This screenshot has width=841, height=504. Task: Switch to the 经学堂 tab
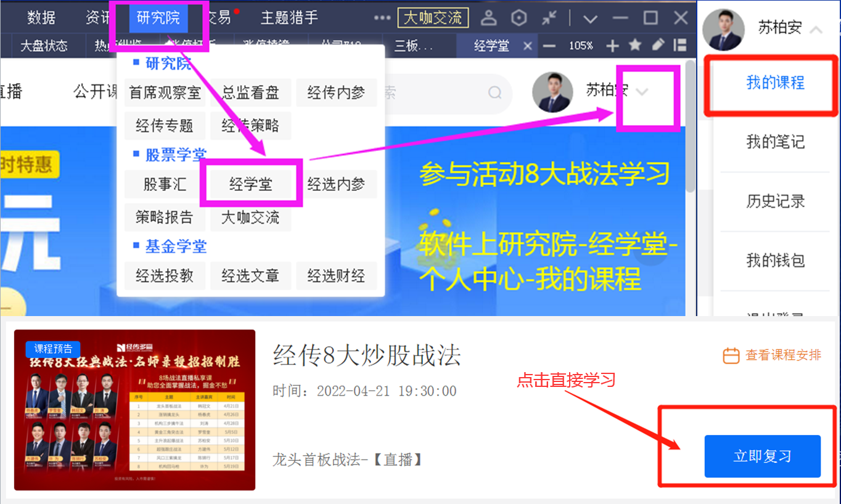(491, 46)
